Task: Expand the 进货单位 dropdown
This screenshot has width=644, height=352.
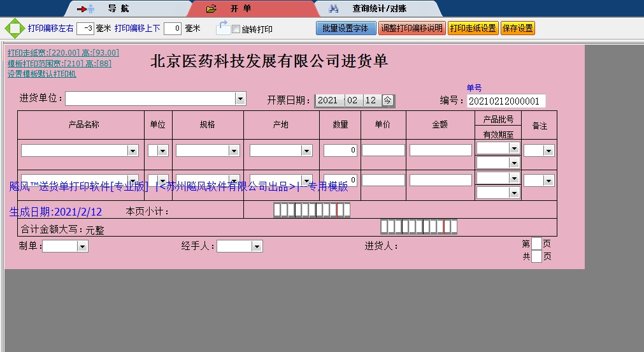Action: [240, 99]
